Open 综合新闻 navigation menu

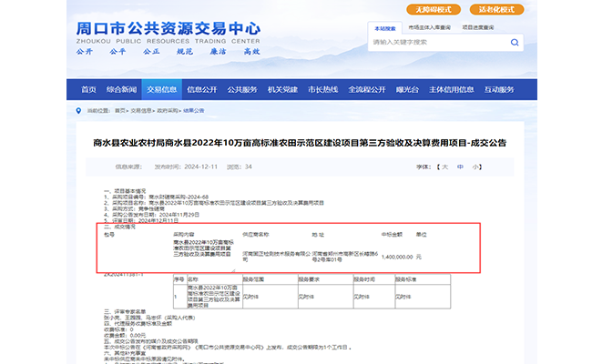click(x=121, y=90)
